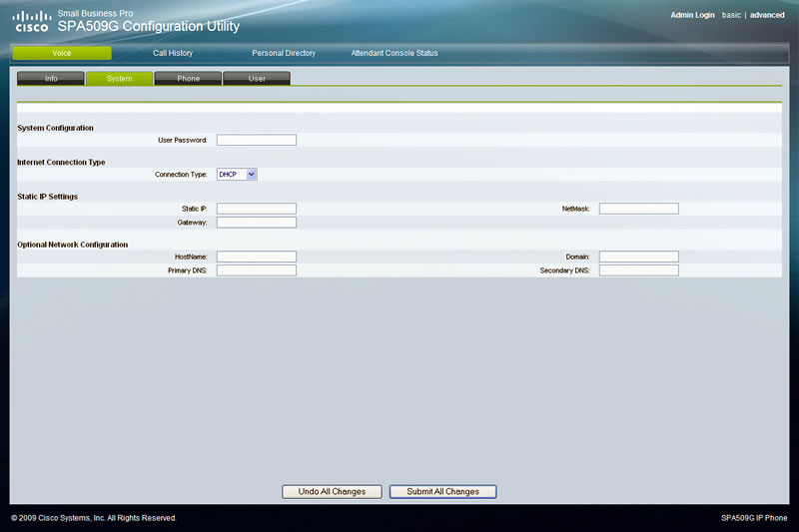The image size is (799, 532).
Task: Switch to advanced view link
Action: pos(767,15)
